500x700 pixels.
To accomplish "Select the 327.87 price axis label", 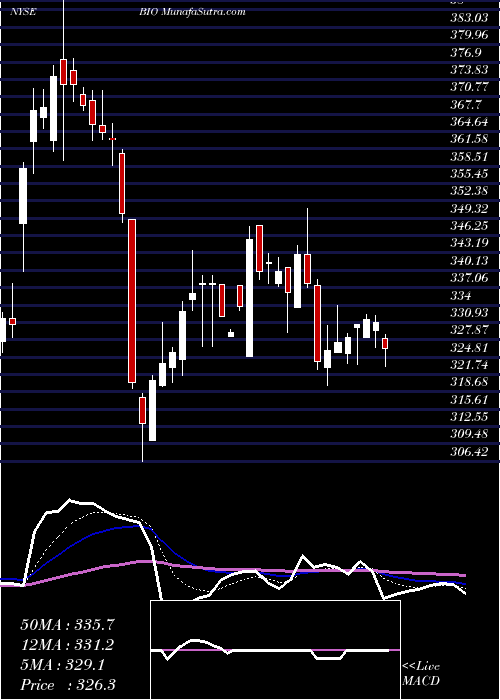I will pos(467,329).
